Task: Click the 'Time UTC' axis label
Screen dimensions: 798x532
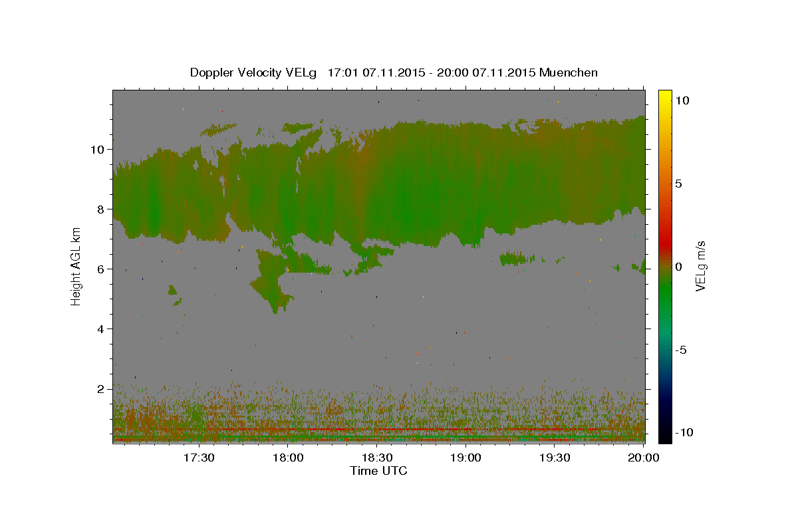Action: coord(378,471)
